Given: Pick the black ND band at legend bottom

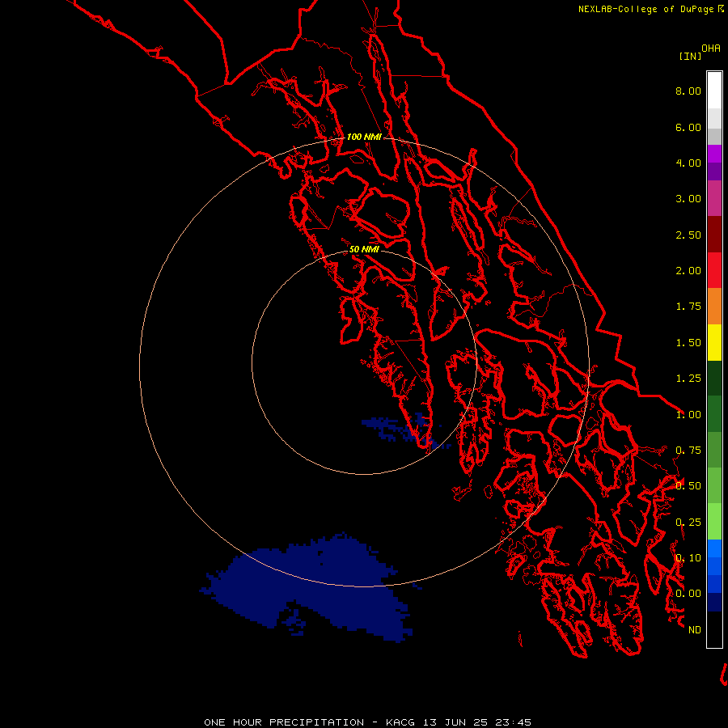Looking at the screenshot, I should 714,629.
